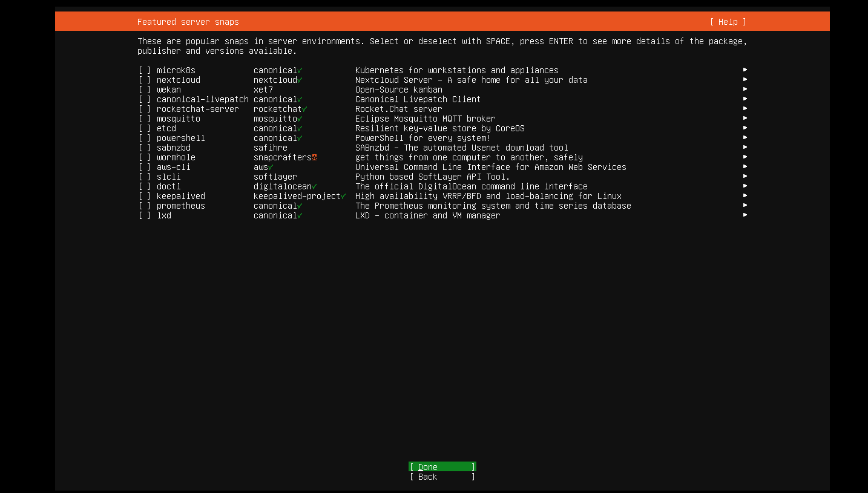
Task: Open details arrow for mosquitto row
Action: [x=745, y=118]
